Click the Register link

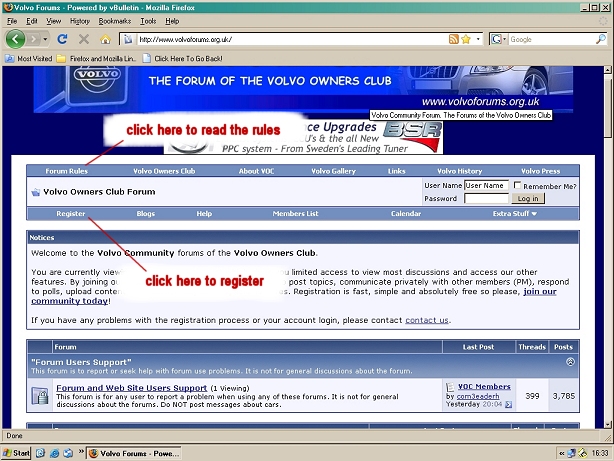70,213
